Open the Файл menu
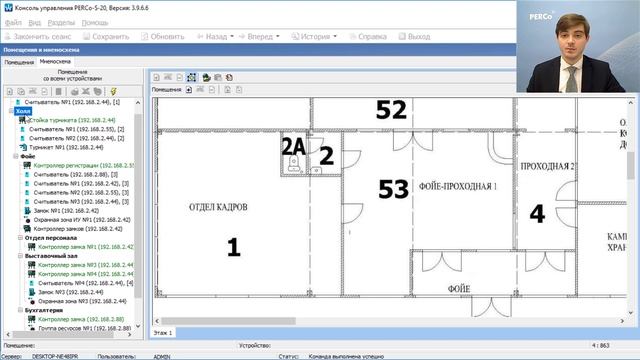The width and height of the screenshot is (640, 360). tap(13, 22)
